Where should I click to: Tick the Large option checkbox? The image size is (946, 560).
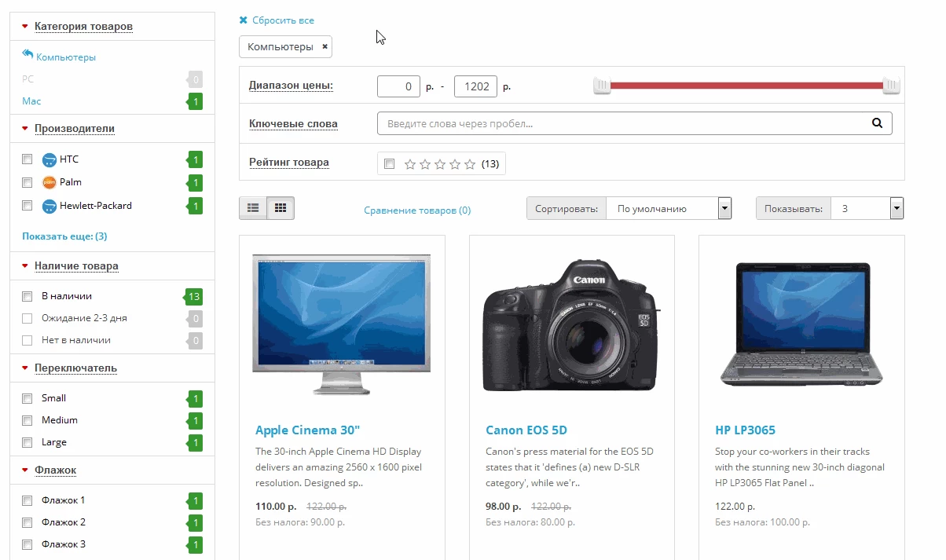[27, 442]
